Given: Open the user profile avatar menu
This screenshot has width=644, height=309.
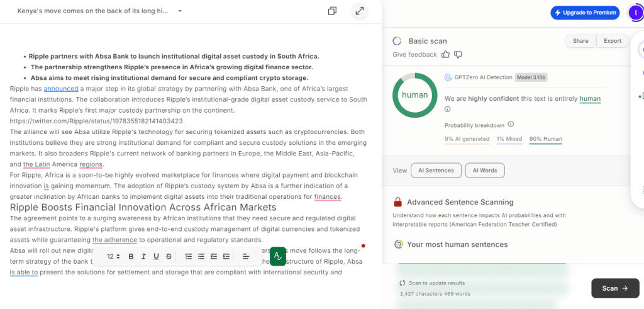Looking at the screenshot, I should [636, 13].
